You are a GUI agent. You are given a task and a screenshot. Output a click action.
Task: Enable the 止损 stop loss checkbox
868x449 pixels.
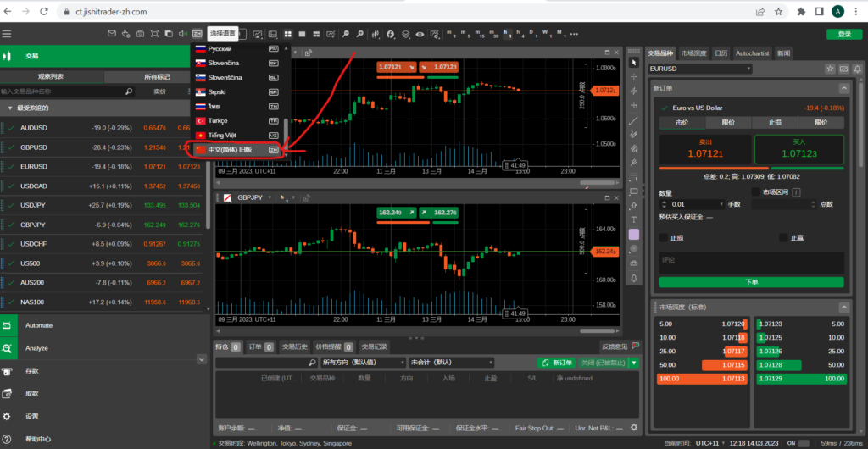pyautogui.click(x=664, y=238)
